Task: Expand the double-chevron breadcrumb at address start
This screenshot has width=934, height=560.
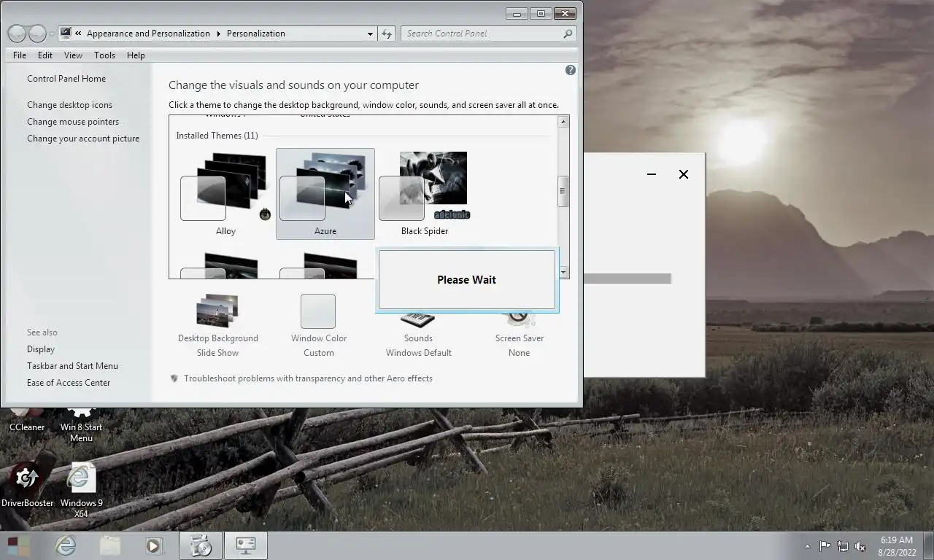Action: point(78,34)
